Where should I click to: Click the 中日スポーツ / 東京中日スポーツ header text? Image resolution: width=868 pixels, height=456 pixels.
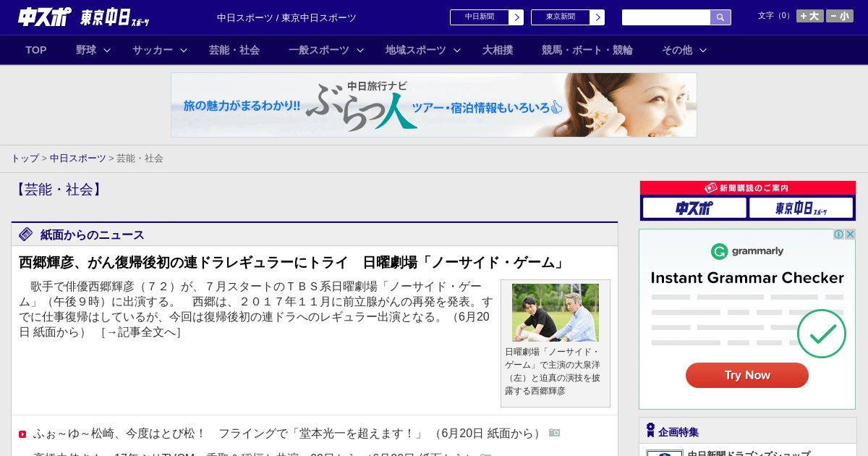point(286,17)
